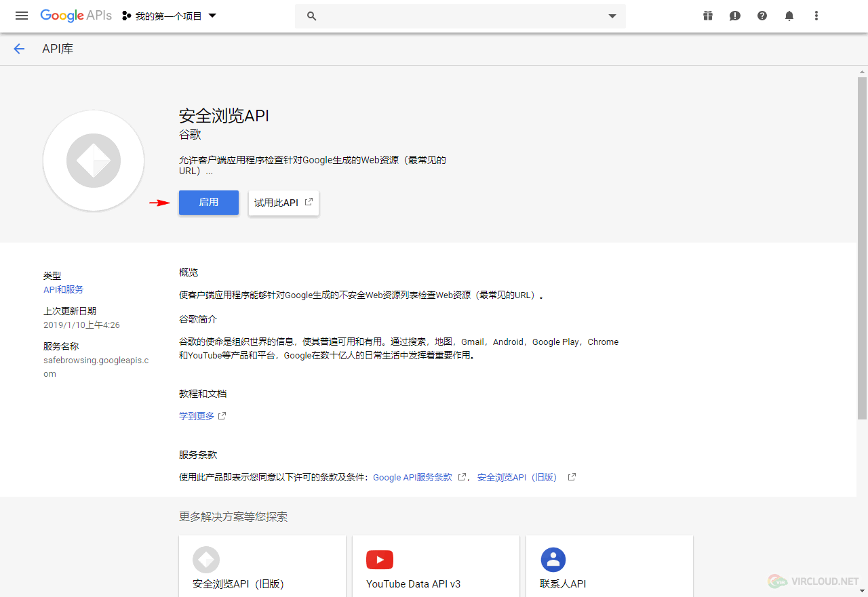Click the 概览 section heading

coord(189,272)
